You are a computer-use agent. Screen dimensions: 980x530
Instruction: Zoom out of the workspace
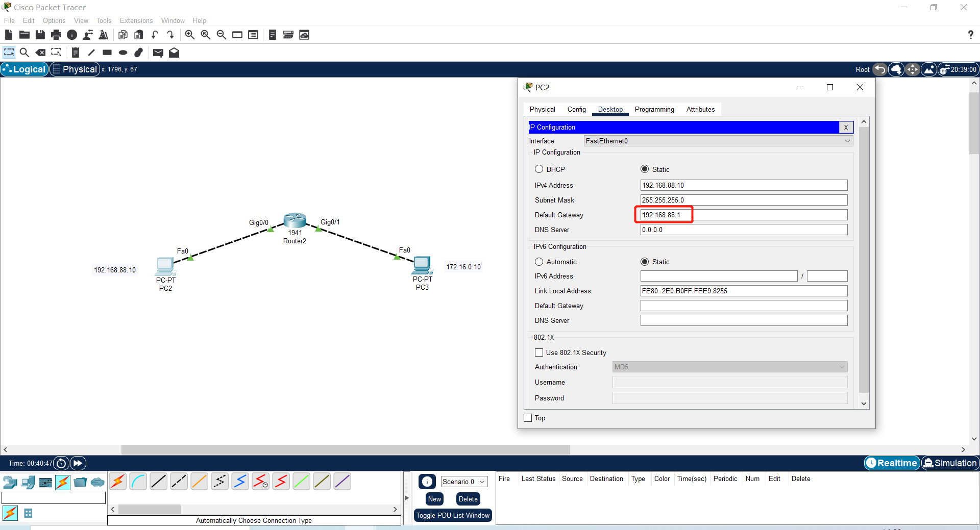pyautogui.click(x=222, y=35)
